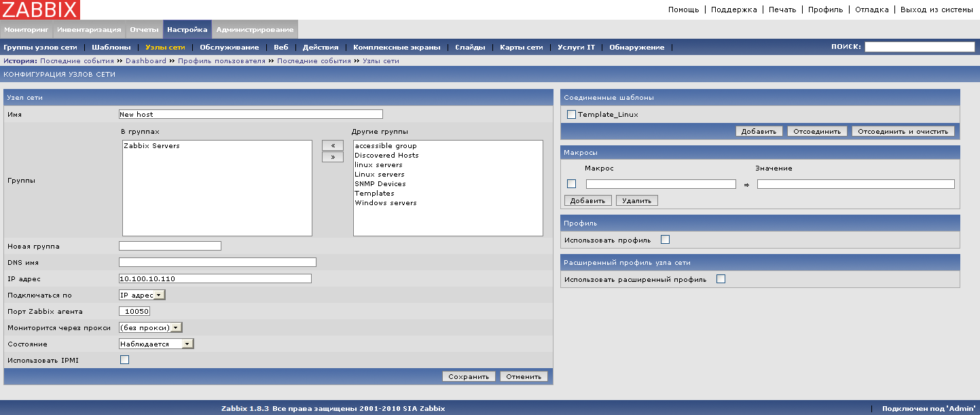Go to Dashboard history link

point(146,61)
